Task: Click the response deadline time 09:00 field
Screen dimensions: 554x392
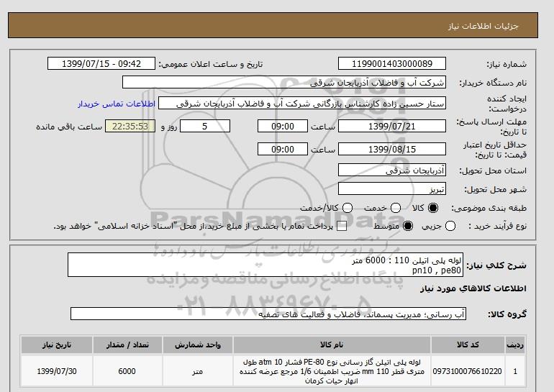Action: 283,126
